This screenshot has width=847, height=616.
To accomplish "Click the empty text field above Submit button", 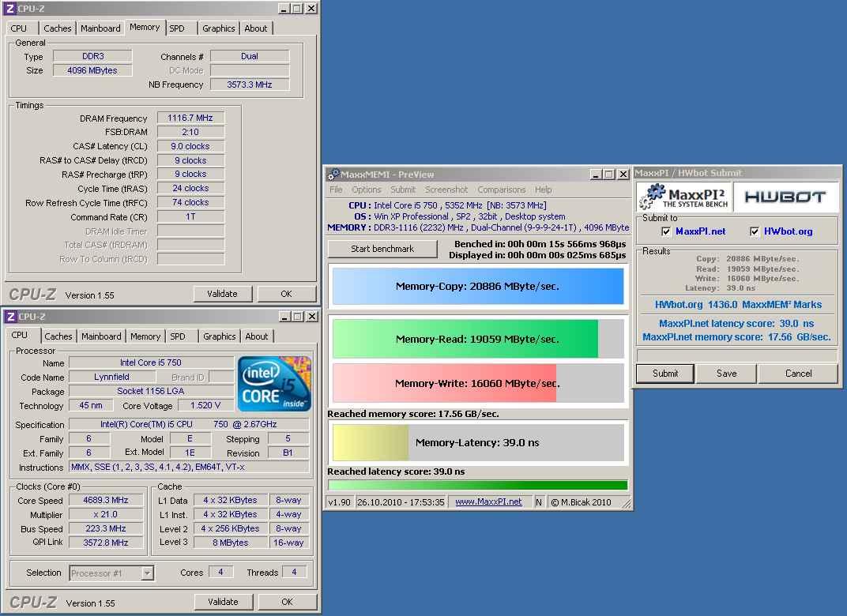I will [x=737, y=355].
